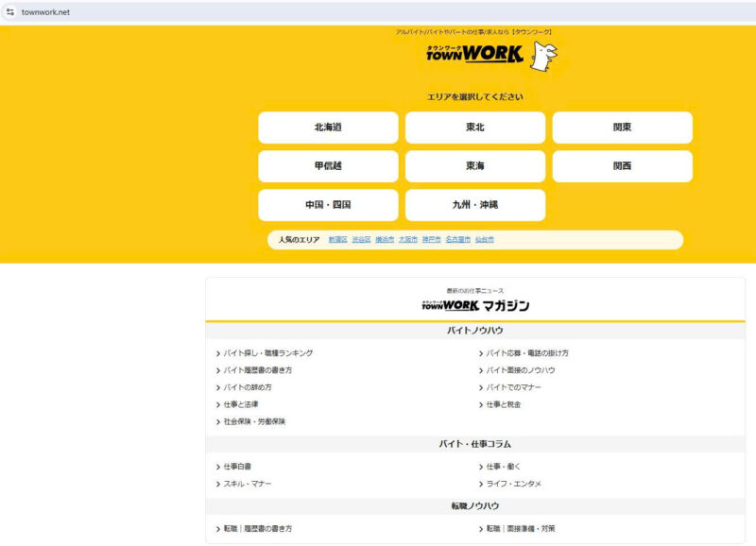
Task: Go to バイト面接のノウハウ link
Action: 521,370
